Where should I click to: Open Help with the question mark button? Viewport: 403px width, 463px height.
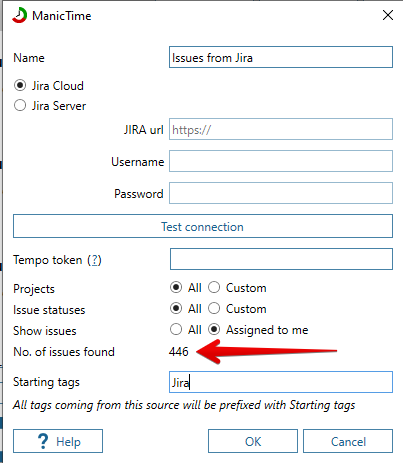(x=58, y=441)
